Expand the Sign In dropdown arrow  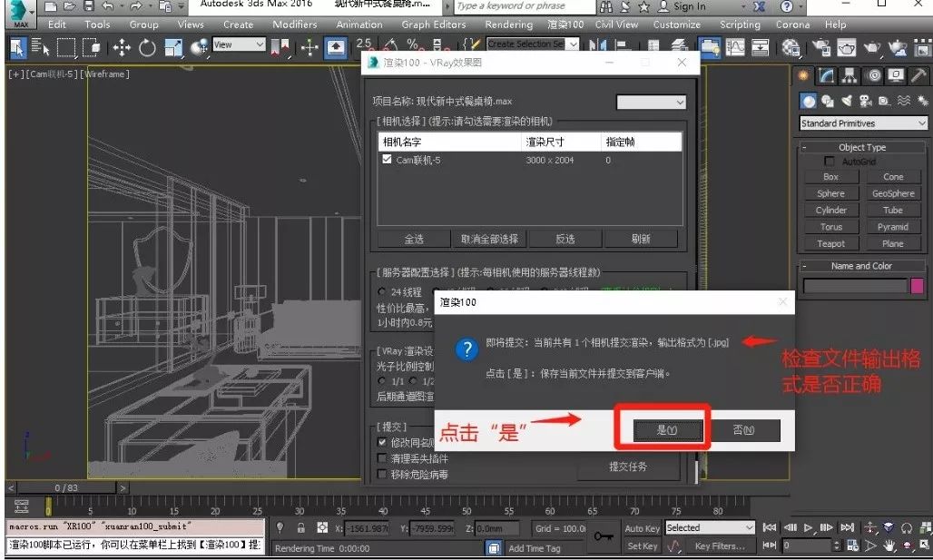tap(744, 6)
